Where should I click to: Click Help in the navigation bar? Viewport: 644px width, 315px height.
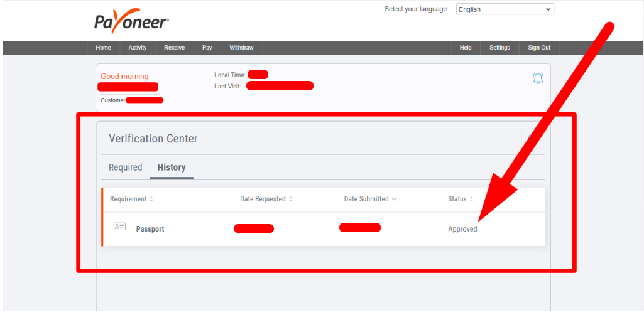pos(466,48)
